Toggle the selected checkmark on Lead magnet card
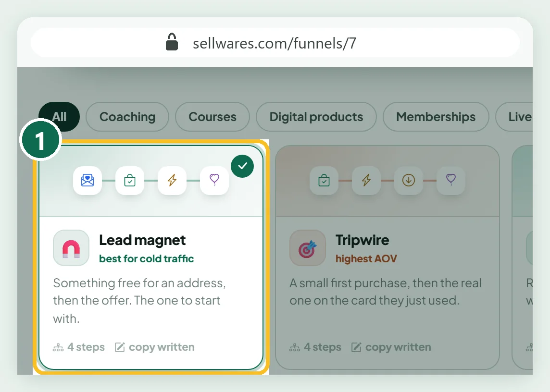 (x=242, y=166)
